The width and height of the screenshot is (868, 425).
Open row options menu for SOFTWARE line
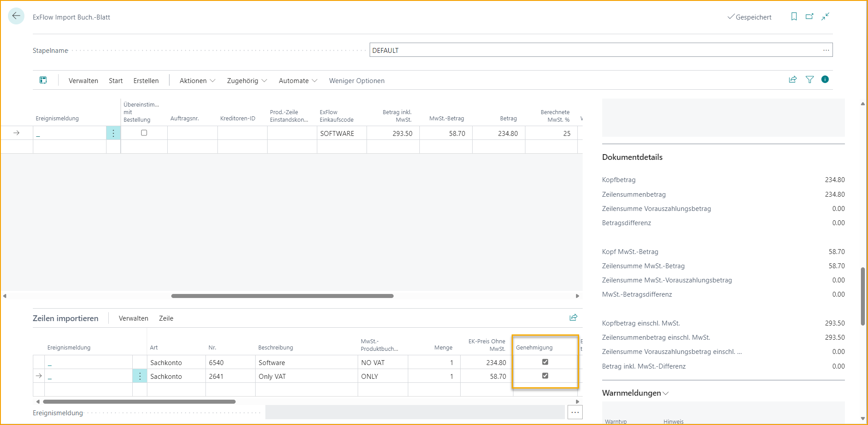tap(113, 133)
